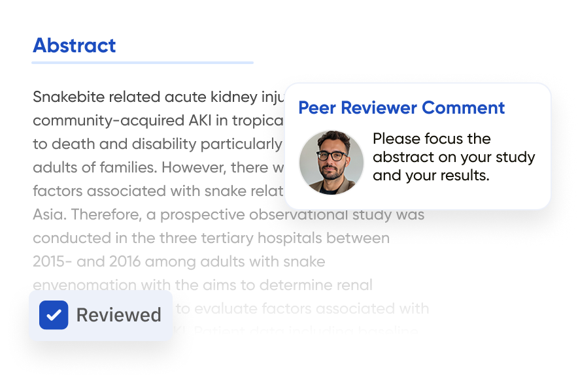
Task: Click the word 'Snakebite' in the abstract
Action: point(69,97)
